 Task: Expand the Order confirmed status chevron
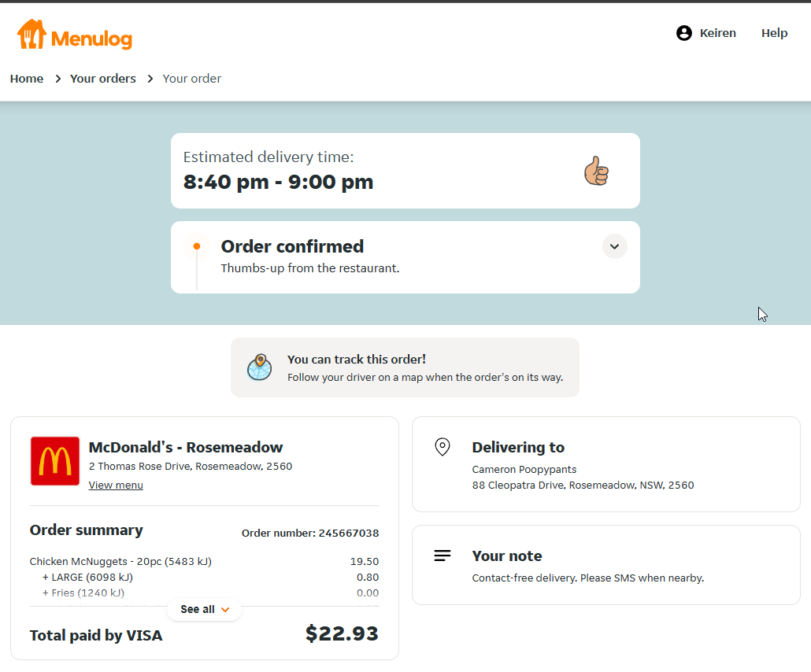click(x=614, y=246)
